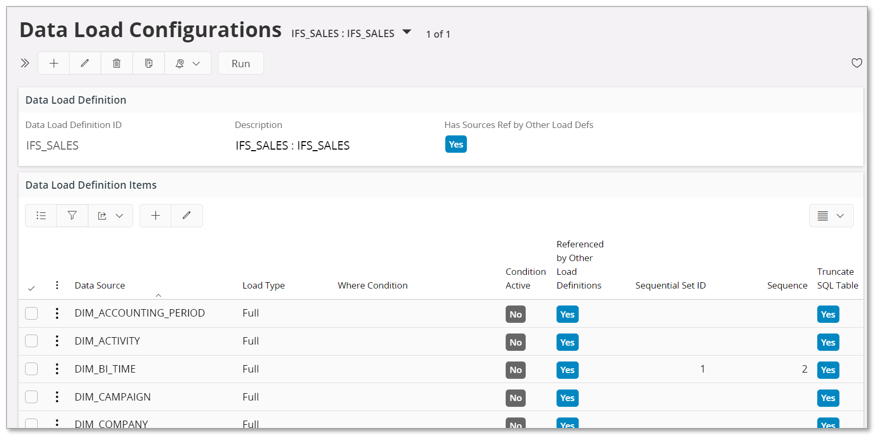
Task: Delete the record using trash icon
Action: click(x=116, y=63)
